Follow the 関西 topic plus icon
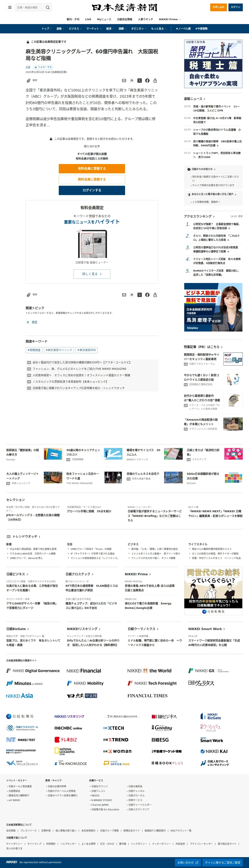 pos(28,322)
